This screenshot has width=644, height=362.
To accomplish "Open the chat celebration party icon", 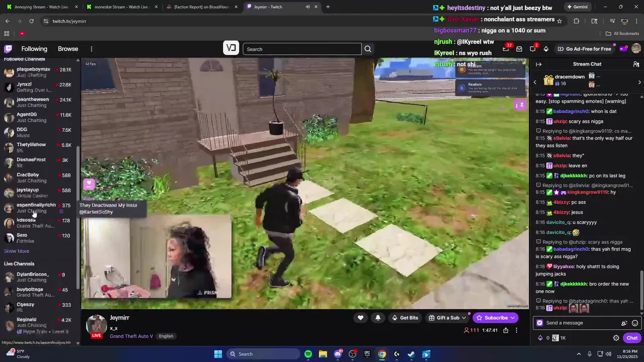I will [624, 323].
